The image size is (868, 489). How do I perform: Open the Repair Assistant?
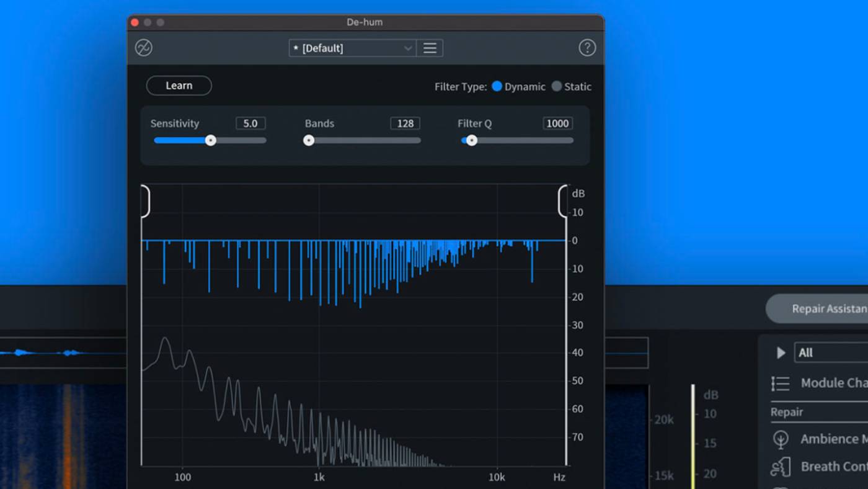[x=825, y=308]
